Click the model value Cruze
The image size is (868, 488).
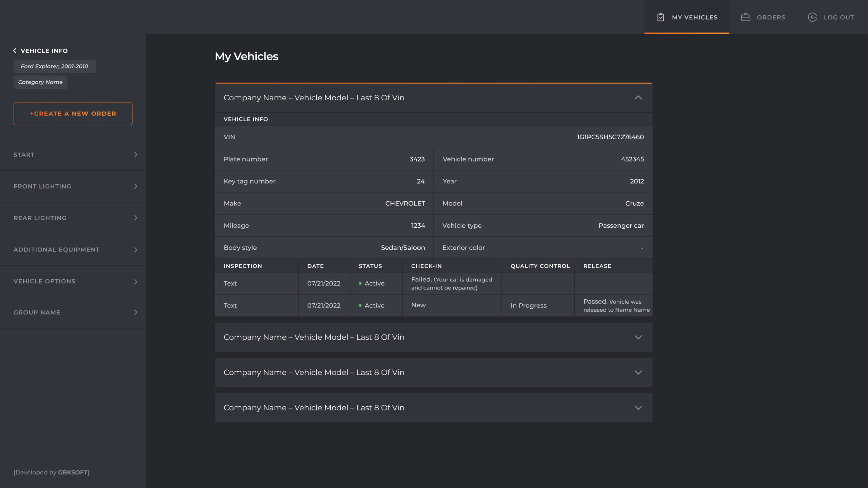coord(634,203)
